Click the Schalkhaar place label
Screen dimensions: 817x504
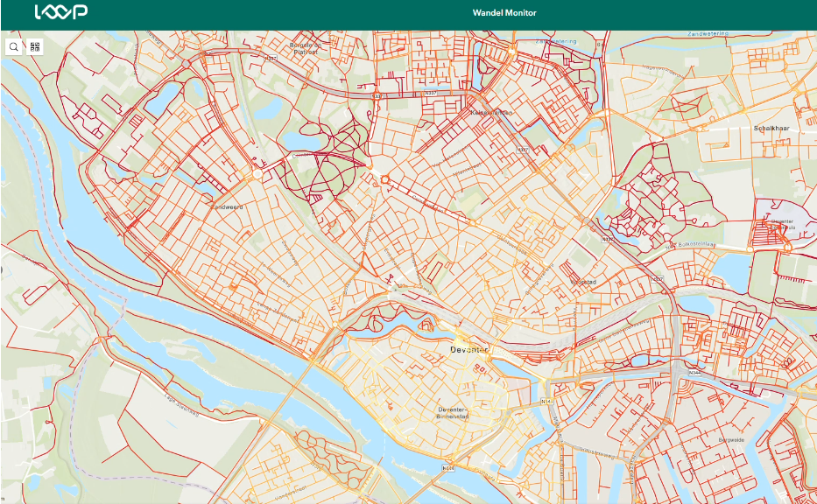pyautogui.click(x=772, y=128)
